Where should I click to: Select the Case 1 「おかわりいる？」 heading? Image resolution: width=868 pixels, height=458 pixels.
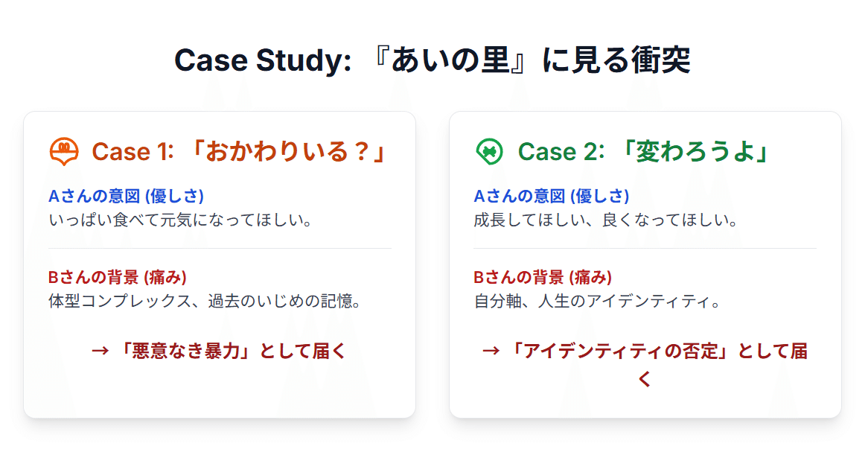point(240,152)
